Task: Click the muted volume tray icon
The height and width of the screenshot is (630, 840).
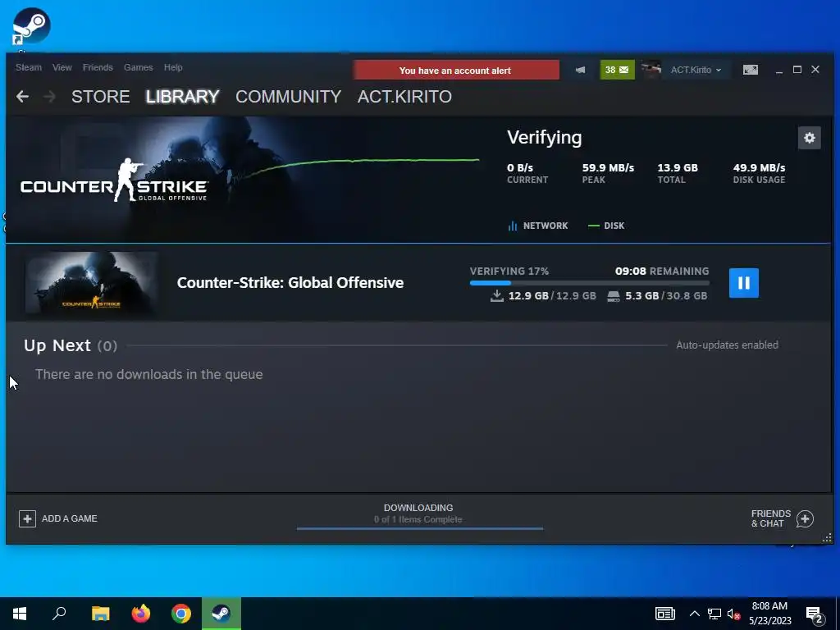Action: click(x=733, y=614)
